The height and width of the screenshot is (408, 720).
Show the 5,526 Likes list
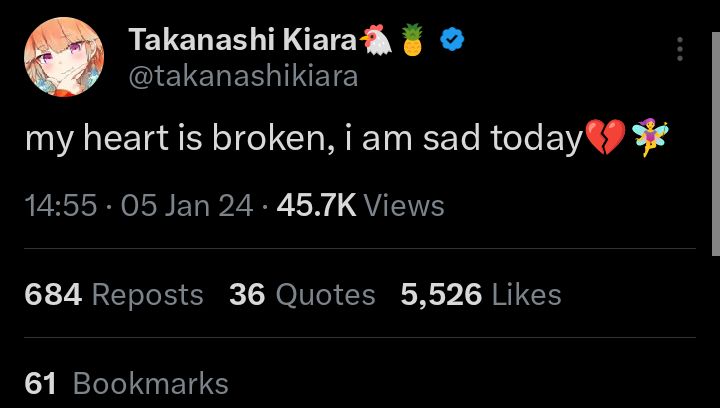(481, 294)
